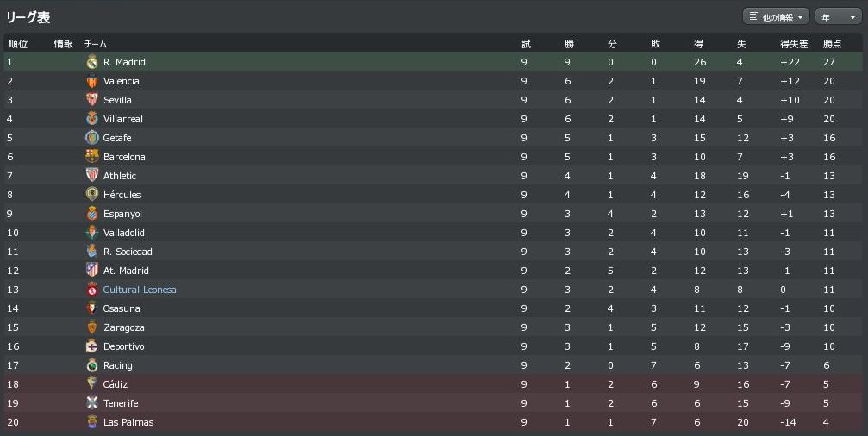This screenshot has height=436, width=868.
Task: Click the Cultural Leonesa crest icon
Action: click(x=92, y=290)
